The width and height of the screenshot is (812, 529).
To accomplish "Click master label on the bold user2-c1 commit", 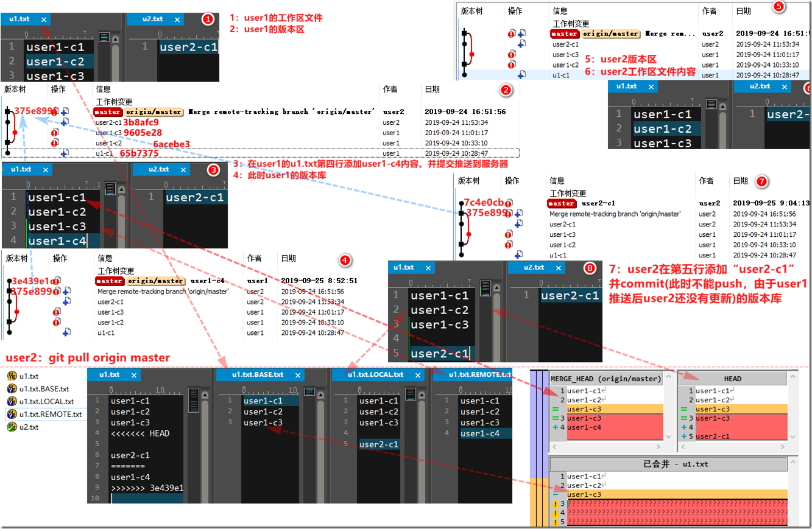I will point(561,203).
